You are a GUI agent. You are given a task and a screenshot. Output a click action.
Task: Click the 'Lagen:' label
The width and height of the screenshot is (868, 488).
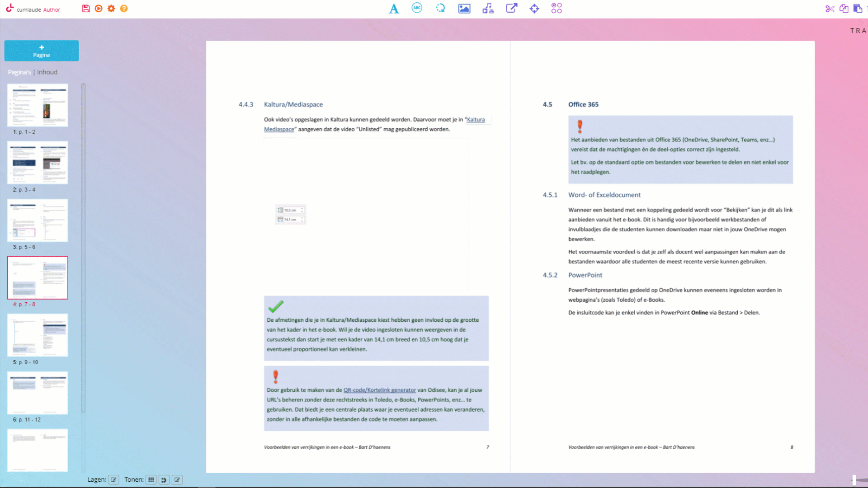click(97, 480)
